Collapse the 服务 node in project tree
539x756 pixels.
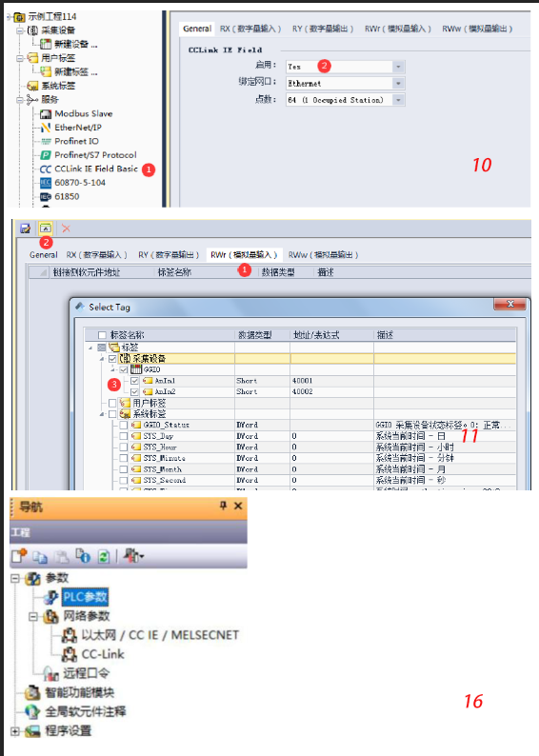[20, 100]
